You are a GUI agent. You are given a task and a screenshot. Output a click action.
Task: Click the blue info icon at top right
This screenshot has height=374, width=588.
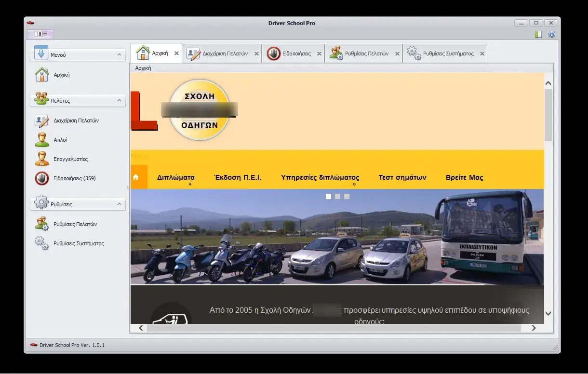552,34
